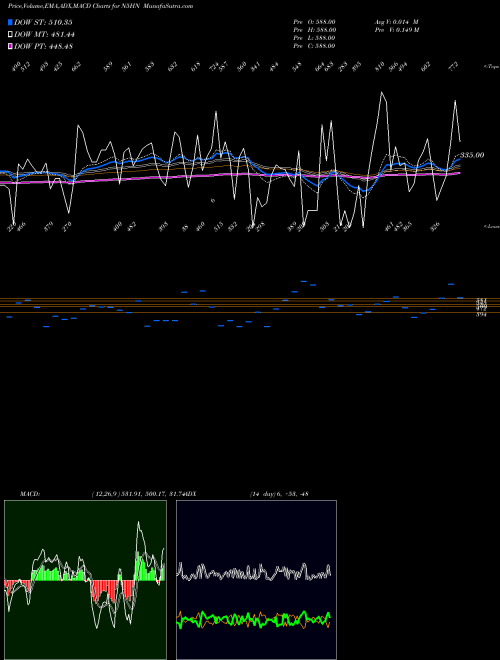Click the Pre C close value
The width and height of the screenshot is (500, 660).
(314, 46)
